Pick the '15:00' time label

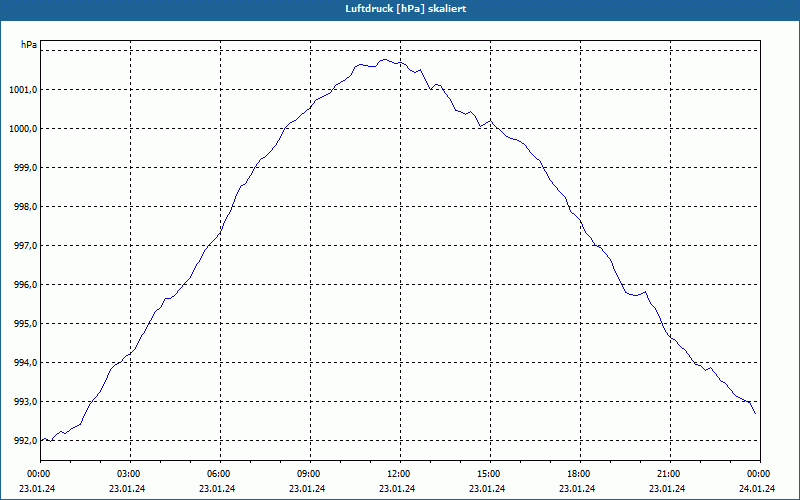[x=487, y=474]
